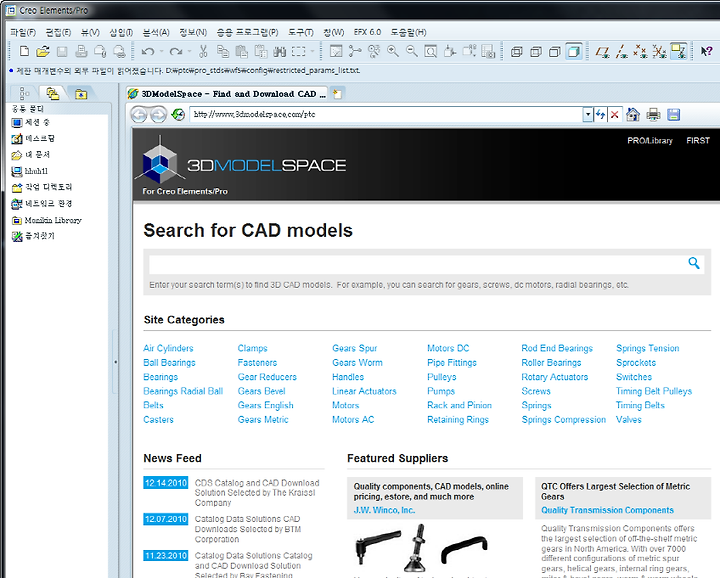This screenshot has height=578, width=720.
Task: Open the Redo history dropdown arrow
Action: click(189, 51)
